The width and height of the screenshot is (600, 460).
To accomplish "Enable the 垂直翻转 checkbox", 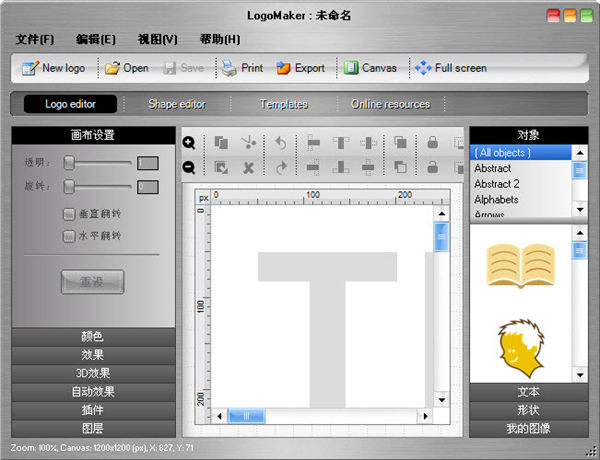I will coord(69,213).
